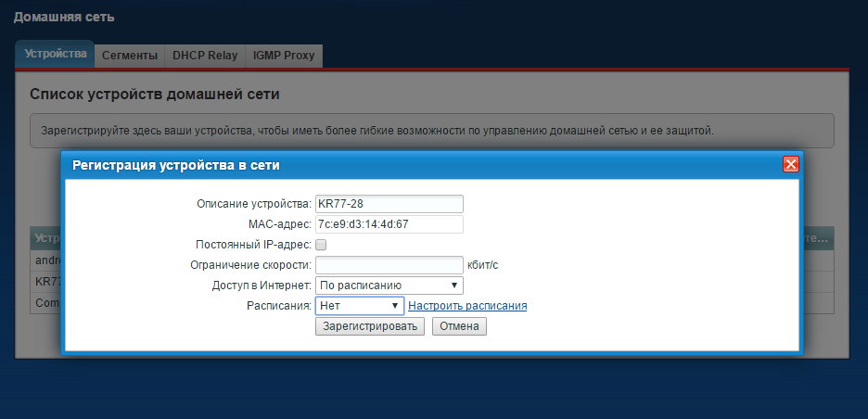868x419 pixels.
Task: Select the andro… device row in list
Action: 46,260
